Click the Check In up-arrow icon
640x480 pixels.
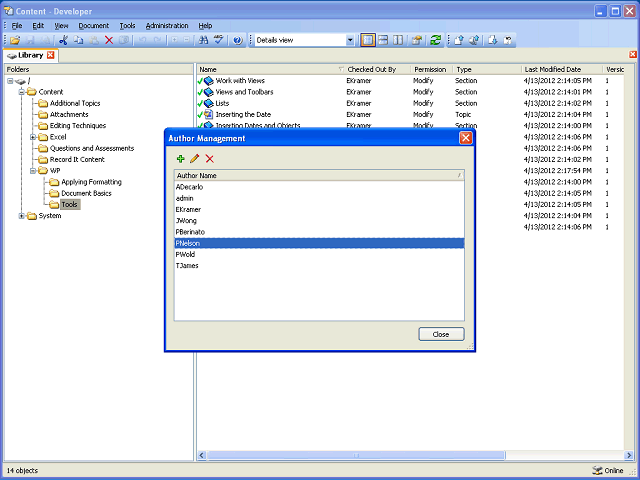coord(459,40)
